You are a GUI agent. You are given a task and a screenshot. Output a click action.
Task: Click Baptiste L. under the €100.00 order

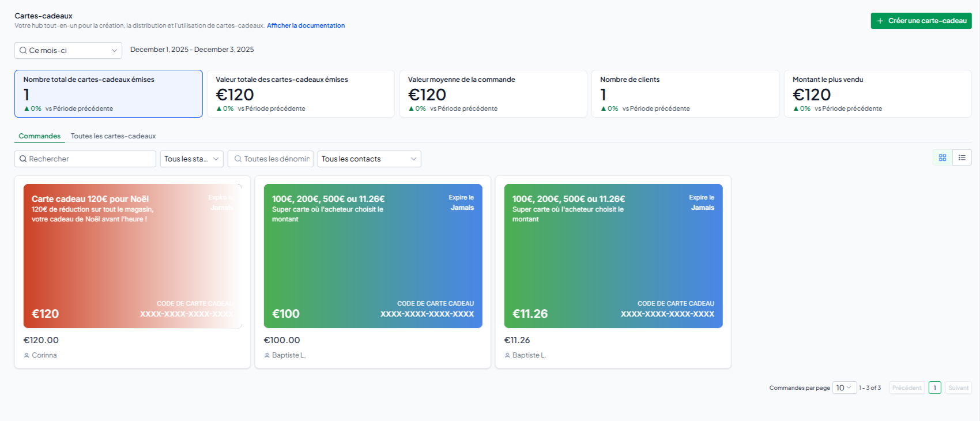289,355
